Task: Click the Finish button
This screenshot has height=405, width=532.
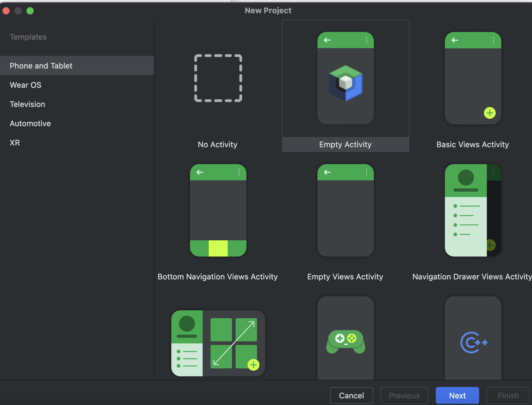Action: [508, 395]
